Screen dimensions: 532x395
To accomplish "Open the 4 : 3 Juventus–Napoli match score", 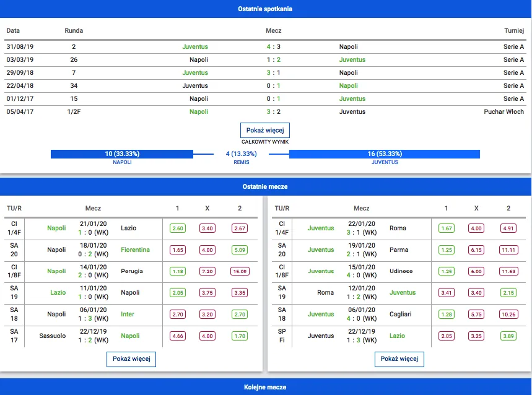I will point(273,46).
